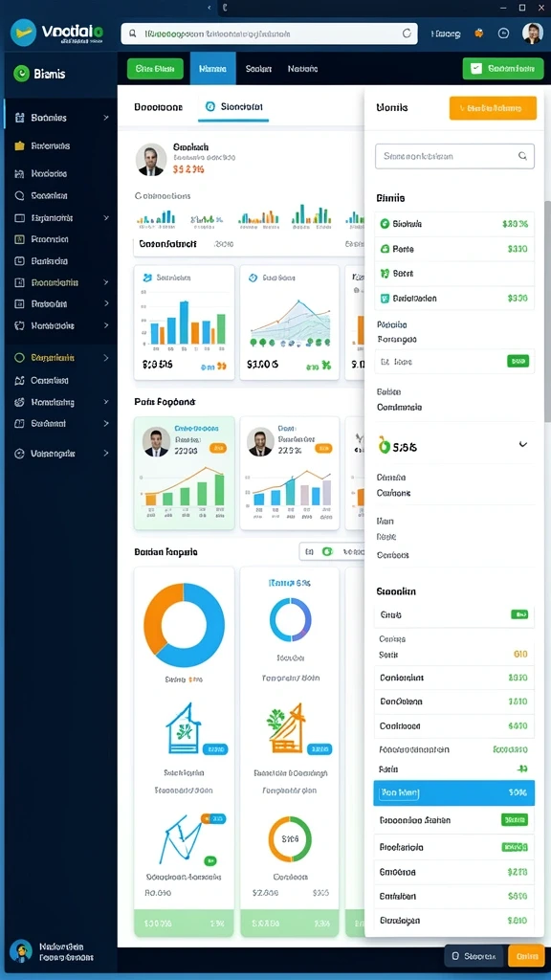Image resolution: width=551 pixels, height=980 pixels.
Task: Open the user avatar in the top bar
Action: coord(532,33)
